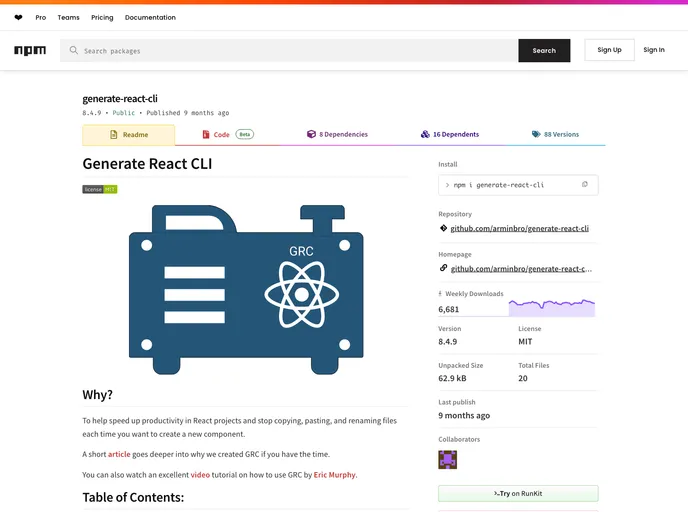Click the red Code file icon
Viewport: 688px width, 512px height.
click(206, 134)
